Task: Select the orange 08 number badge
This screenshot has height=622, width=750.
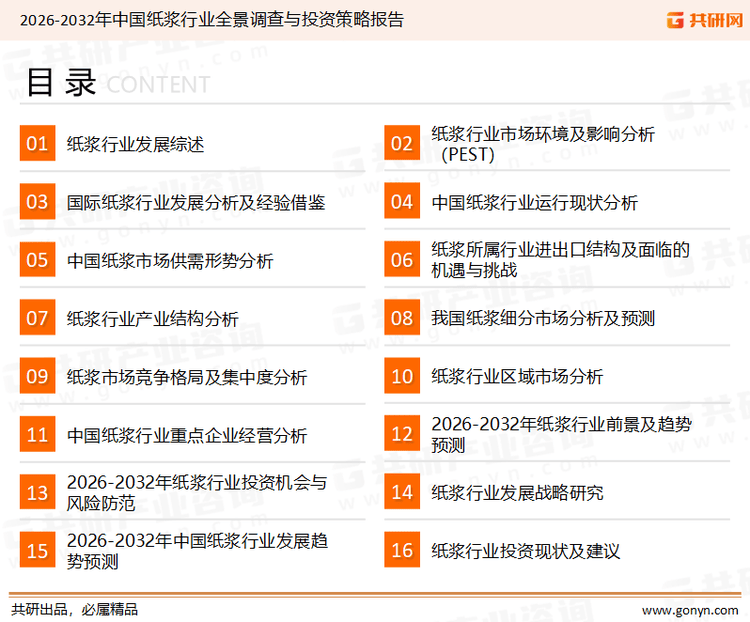Action: 401,318
